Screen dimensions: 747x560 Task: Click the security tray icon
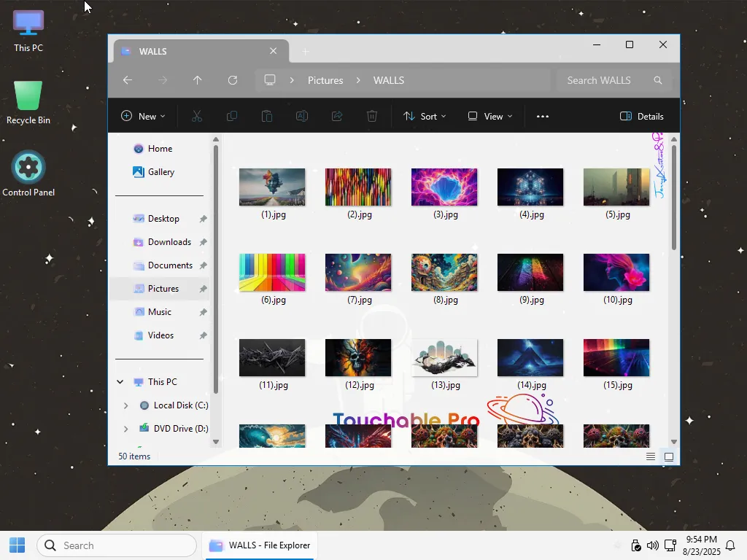tap(635, 545)
